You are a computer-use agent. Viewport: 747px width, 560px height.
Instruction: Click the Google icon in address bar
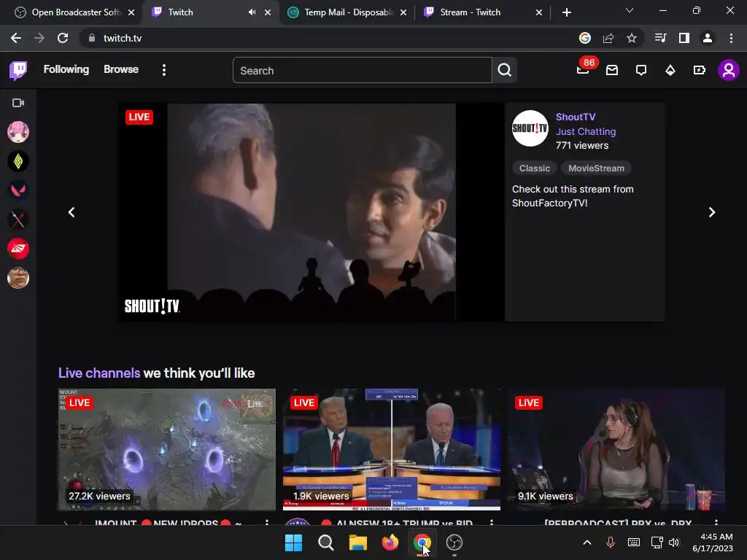click(585, 38)
